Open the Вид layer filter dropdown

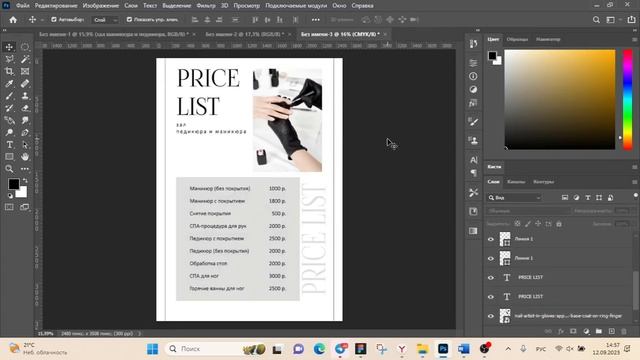click(x=514, y=198)
